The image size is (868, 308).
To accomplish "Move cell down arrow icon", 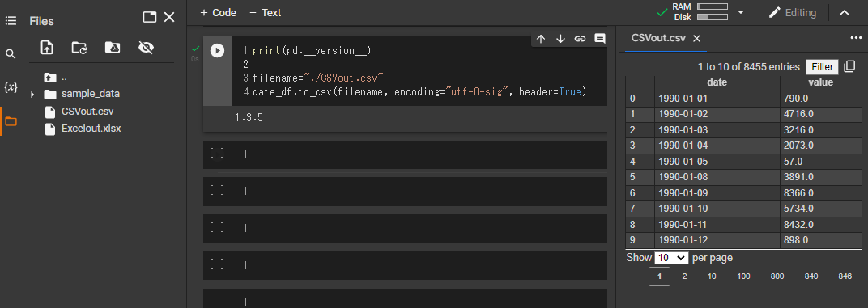I will pos(560,39).
